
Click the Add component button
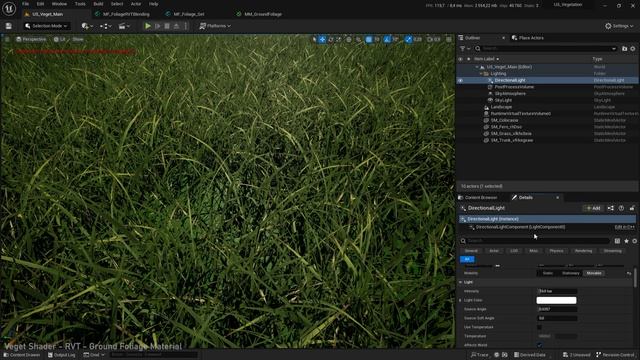593,208
